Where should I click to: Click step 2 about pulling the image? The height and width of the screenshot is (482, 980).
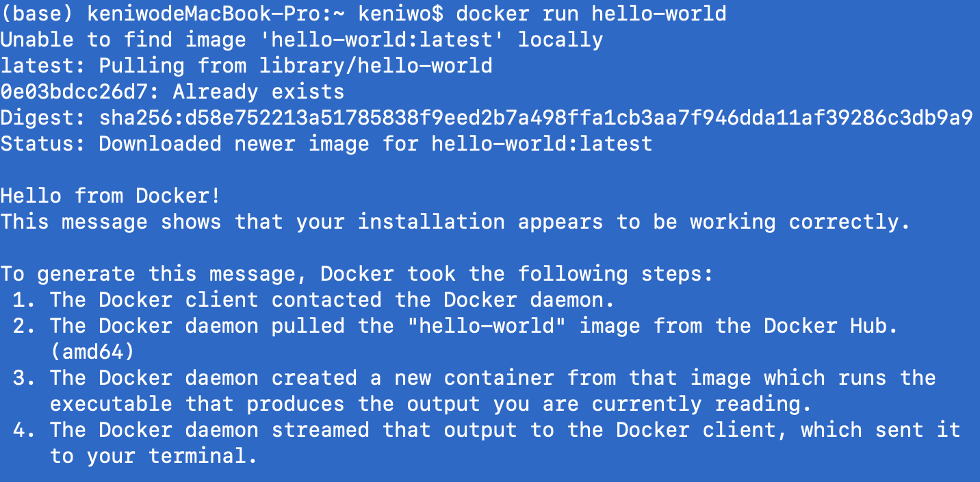point(455,326)
